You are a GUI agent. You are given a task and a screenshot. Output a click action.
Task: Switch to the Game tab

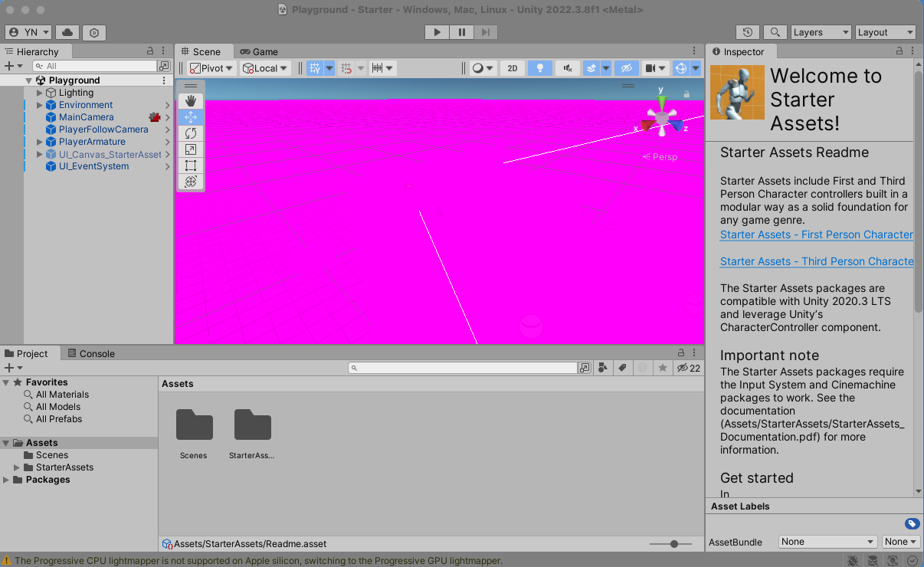[x=259, y=51]
